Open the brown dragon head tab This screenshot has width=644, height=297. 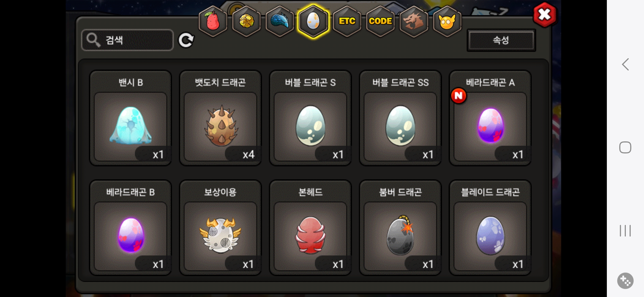pyautogui.click(x=414, y=21)
